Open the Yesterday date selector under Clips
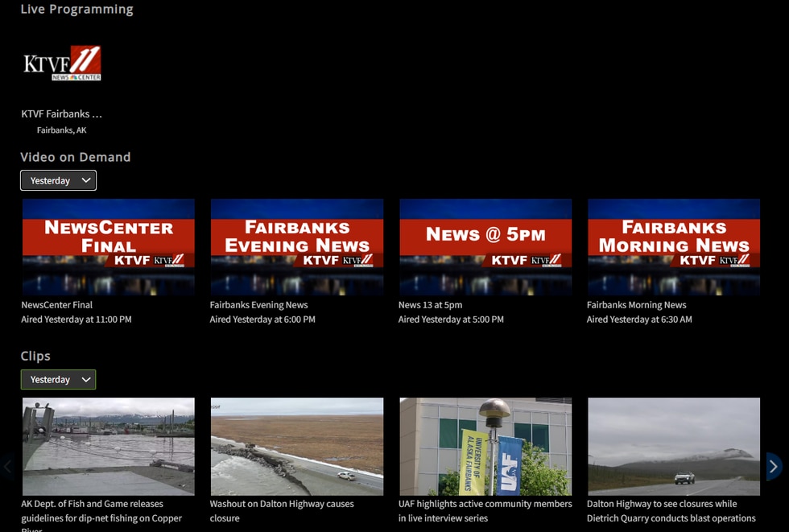This screenshot has width=789, height=532. (58, 379)
